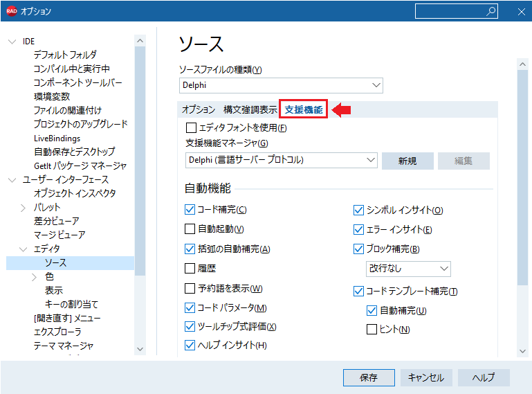
Task: Select ソース item in tree
Action: click(71, 263)
